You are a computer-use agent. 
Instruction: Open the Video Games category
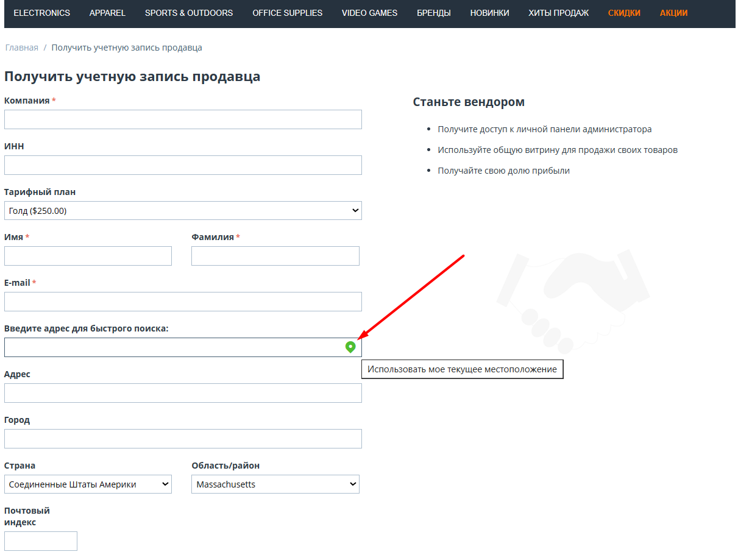369,13
